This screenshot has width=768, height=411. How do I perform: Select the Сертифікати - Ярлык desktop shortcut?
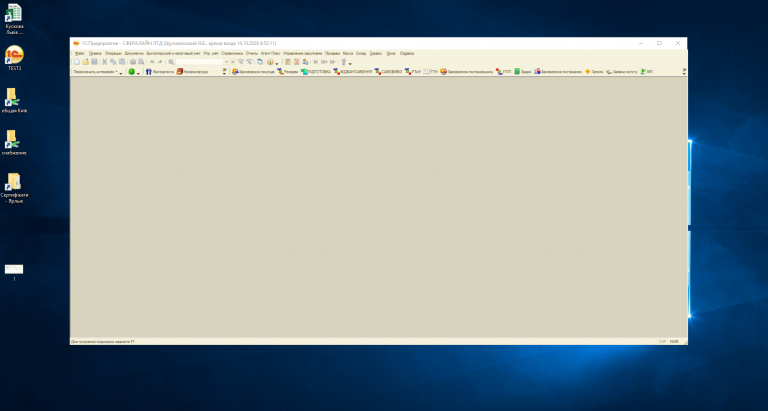coord(14,188)
